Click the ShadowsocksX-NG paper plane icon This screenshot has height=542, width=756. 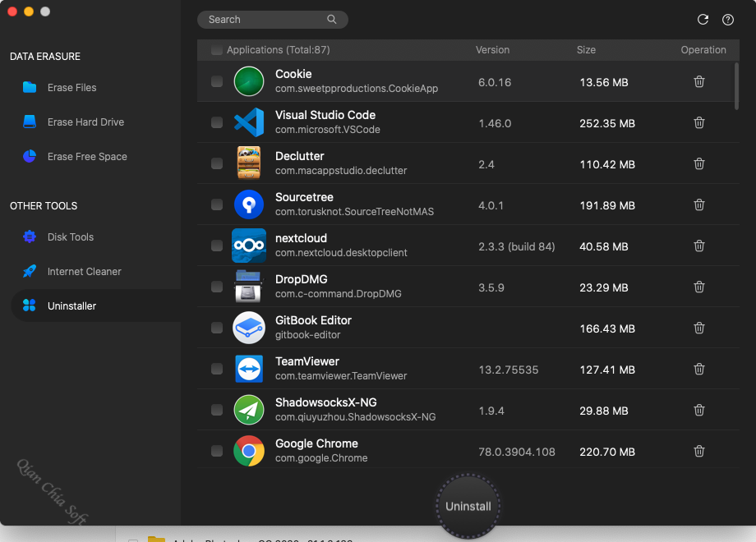pos(249,410)
